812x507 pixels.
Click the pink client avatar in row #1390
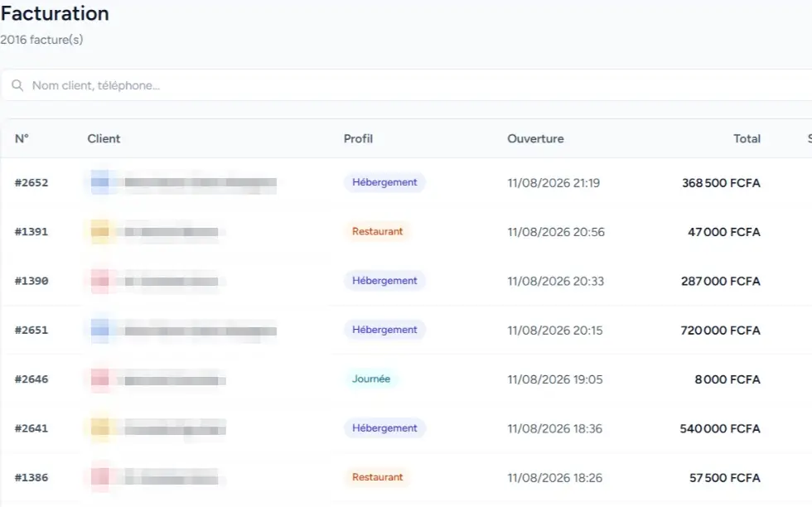pyautogui.click(x=99, y=281)
